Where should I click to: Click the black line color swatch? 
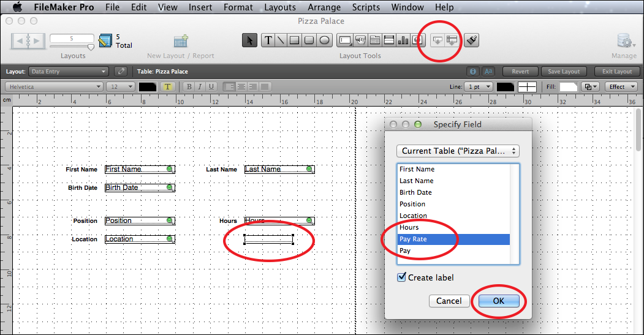(505, 86)
